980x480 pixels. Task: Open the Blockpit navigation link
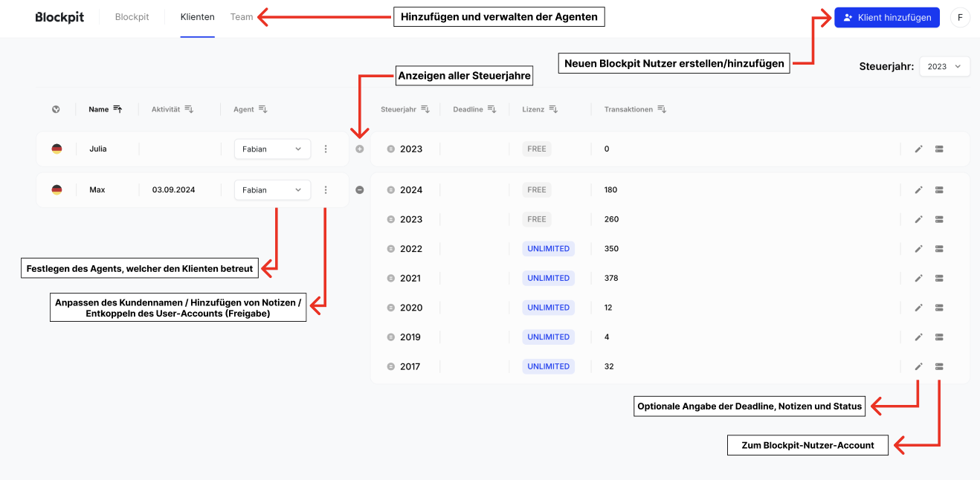point(132,17)
